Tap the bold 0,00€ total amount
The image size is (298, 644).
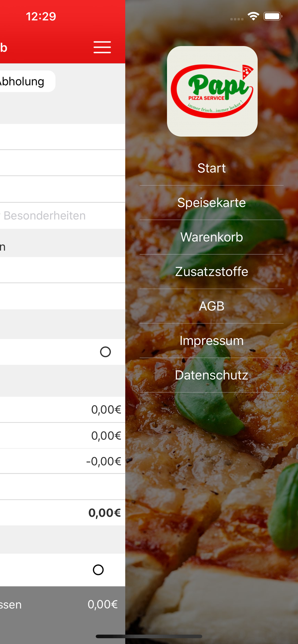coord(104,513)
